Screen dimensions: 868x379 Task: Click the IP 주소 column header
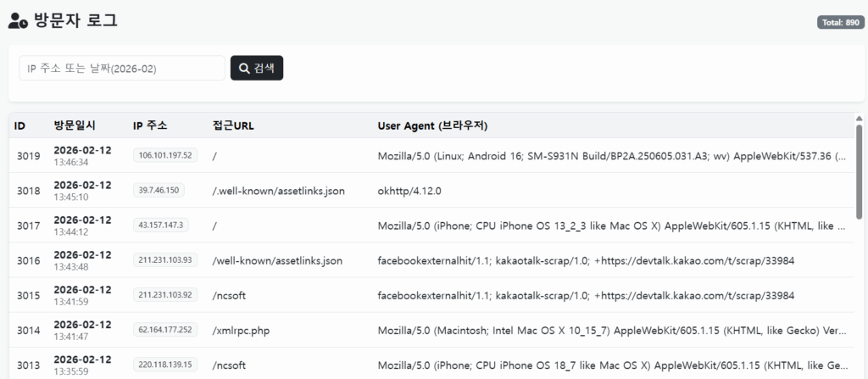tap(150, 125)
